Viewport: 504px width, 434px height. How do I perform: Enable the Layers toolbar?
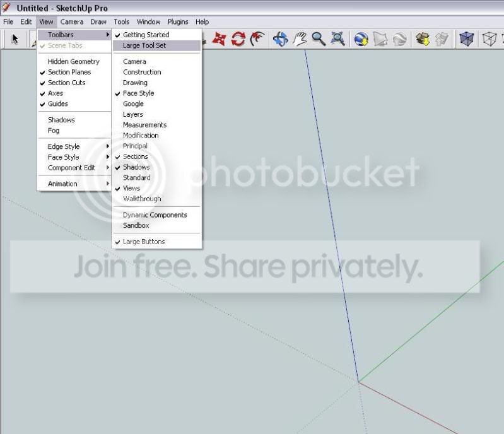157,114
